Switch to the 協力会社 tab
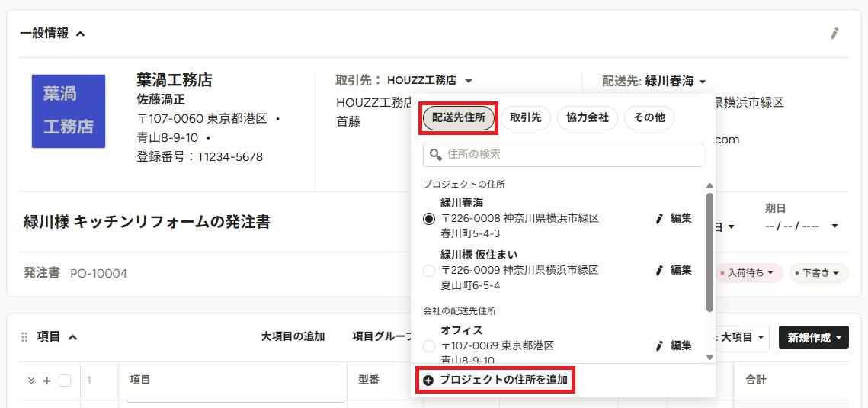868x408 pixels. (x=588, y=118)
